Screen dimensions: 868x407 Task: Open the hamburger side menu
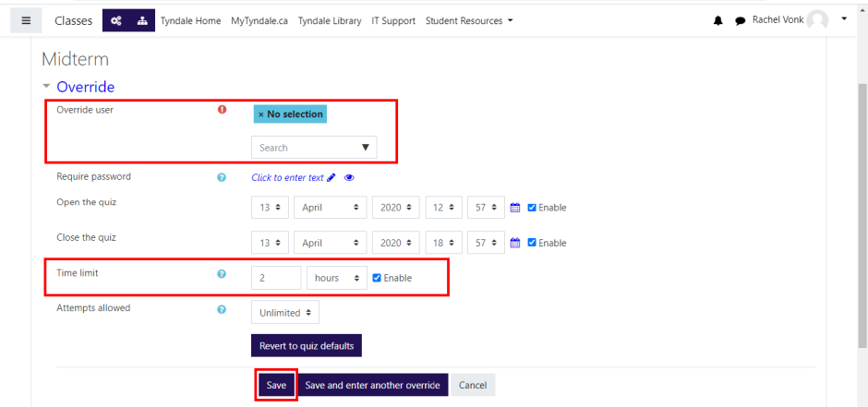(26, 20)
